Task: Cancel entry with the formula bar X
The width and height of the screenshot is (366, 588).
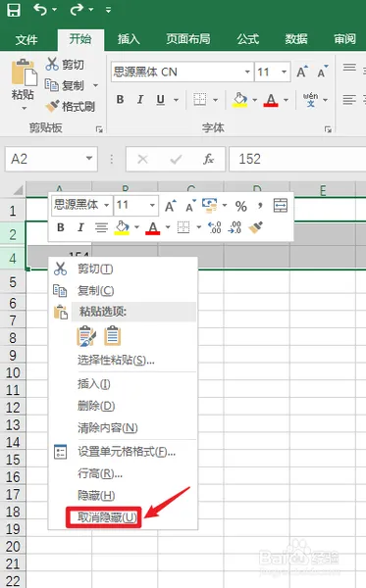Action: (x=142, y=160)
